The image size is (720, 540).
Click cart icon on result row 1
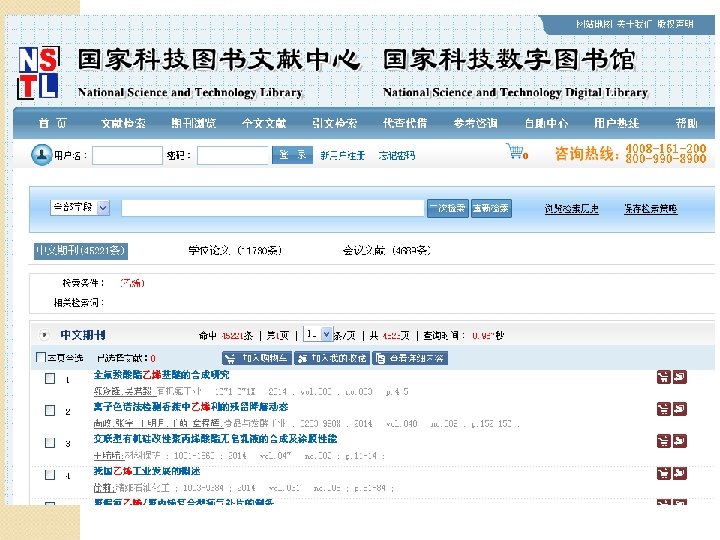click(x=663, y=377)
